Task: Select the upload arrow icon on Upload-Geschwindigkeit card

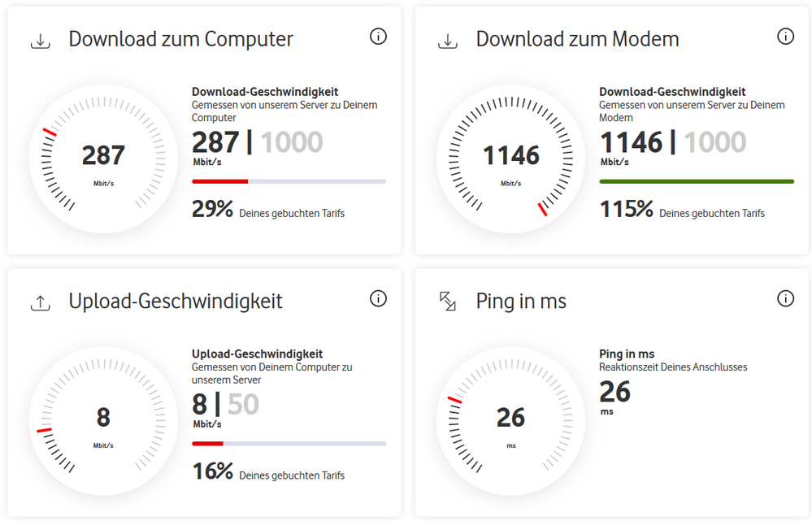Action: point(40,301)
